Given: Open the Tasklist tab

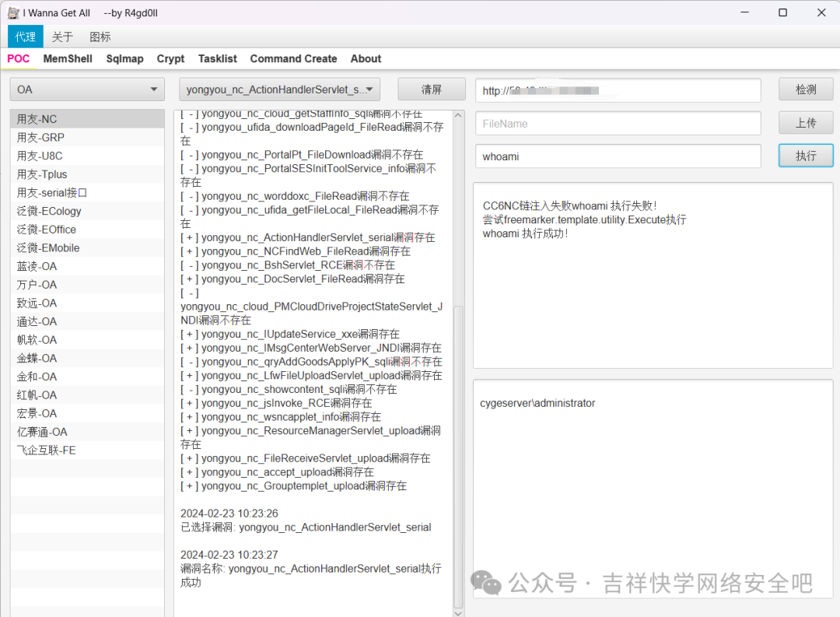Looking at the screenshot, I should tap(218, 58).
